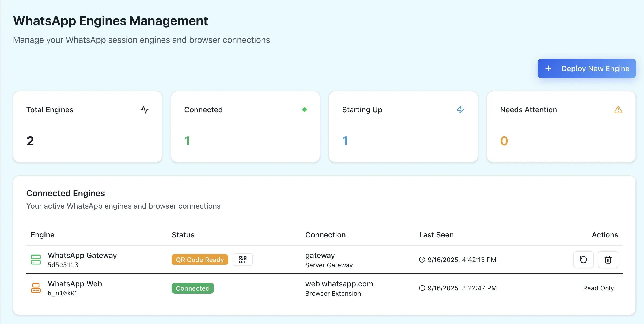Screen dimensions: 644x324
Task: Click the Read Only label for WhatsApp Web
Action: [598, 288]
